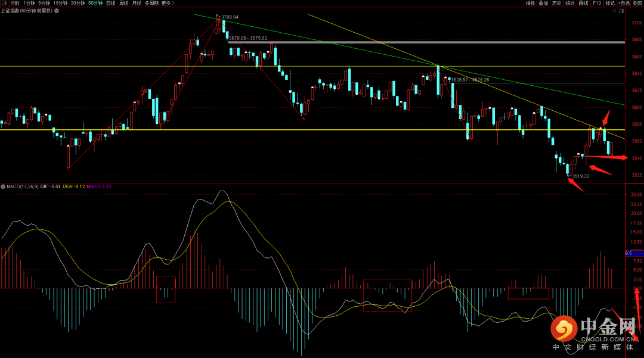Select the 30分钟 period tab
Screen dimensions: 644x358
pos(78,3)
